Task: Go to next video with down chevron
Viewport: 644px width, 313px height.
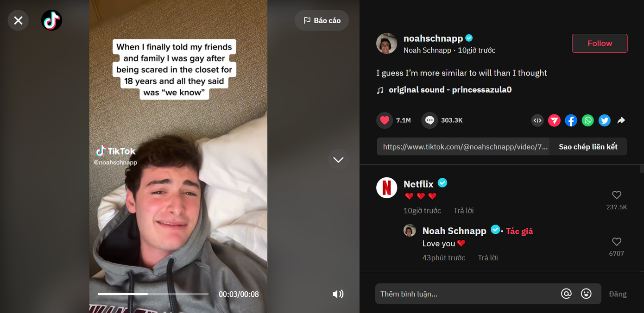Action: click(x=338, y=160)
